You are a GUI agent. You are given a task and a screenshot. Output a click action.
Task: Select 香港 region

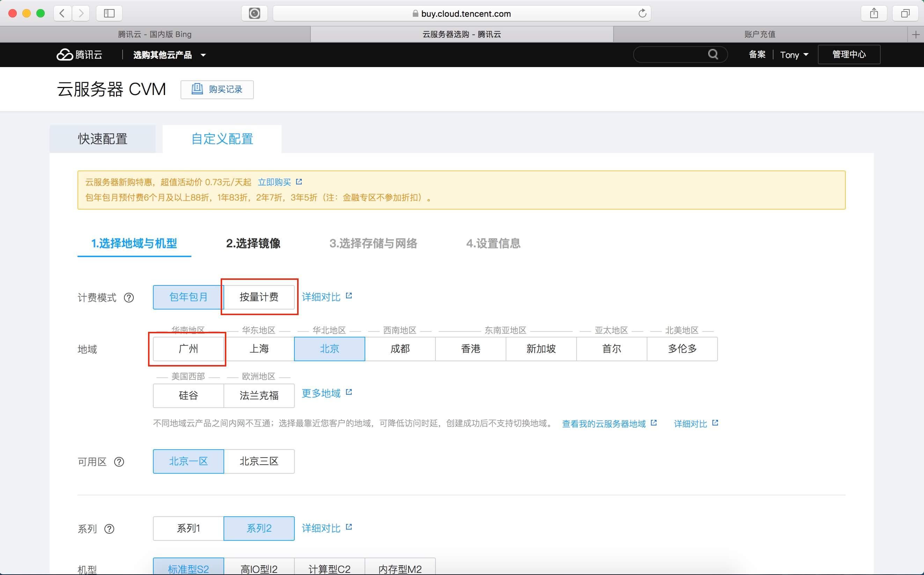pos(470,349)
